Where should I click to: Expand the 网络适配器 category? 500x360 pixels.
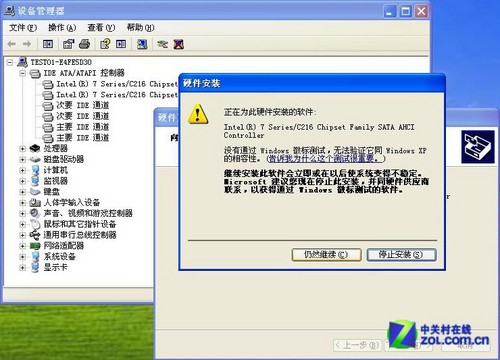22,246
